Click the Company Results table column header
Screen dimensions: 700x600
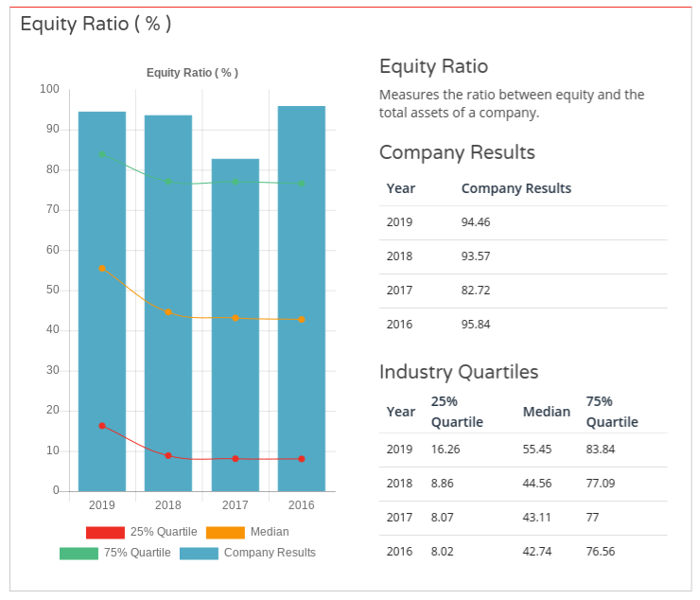coord(516,188)
